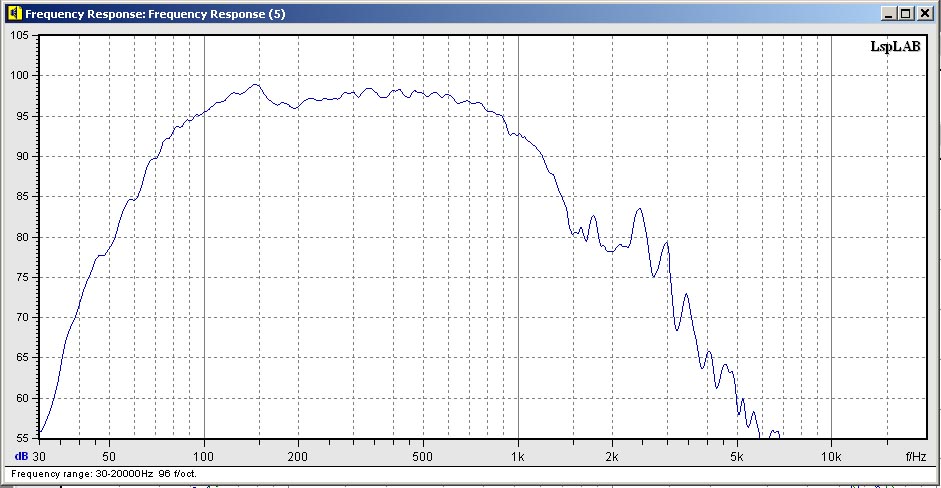
Task: Minimize the Frequency Response window
Action: [889, 13]
